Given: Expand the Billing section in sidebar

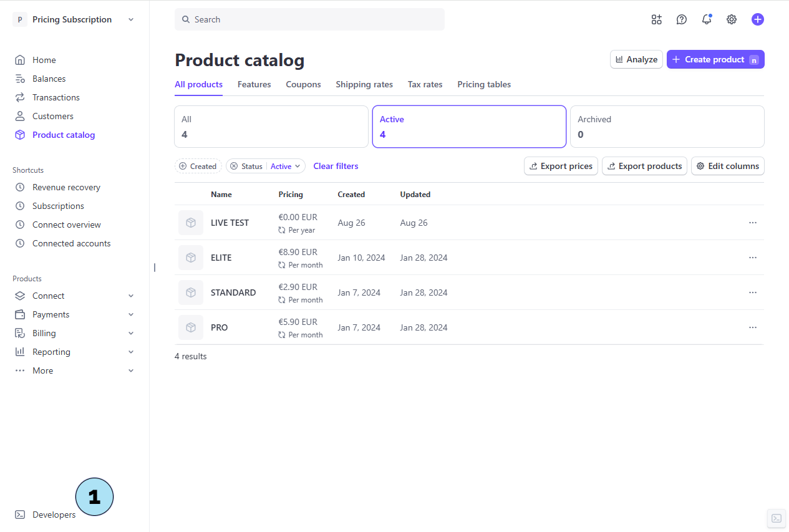Looking at the screenshot, I should coord(74,333).
